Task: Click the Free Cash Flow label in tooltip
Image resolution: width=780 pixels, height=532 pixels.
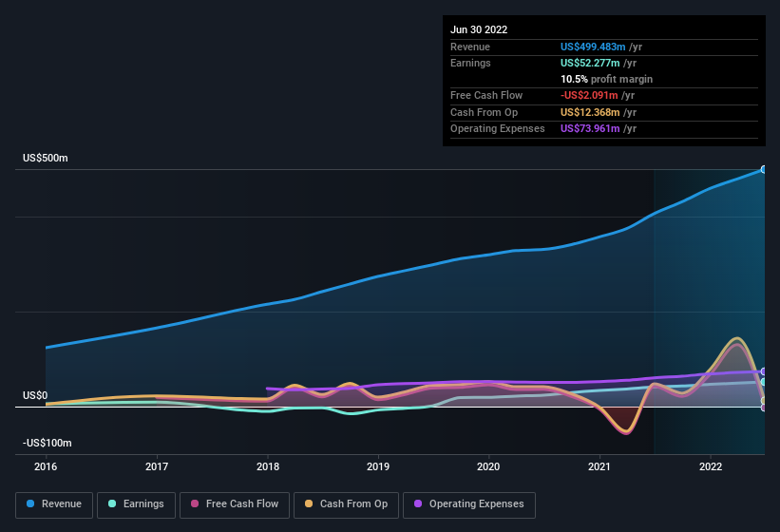Action: pyautogui.click(x=486, y=95)
